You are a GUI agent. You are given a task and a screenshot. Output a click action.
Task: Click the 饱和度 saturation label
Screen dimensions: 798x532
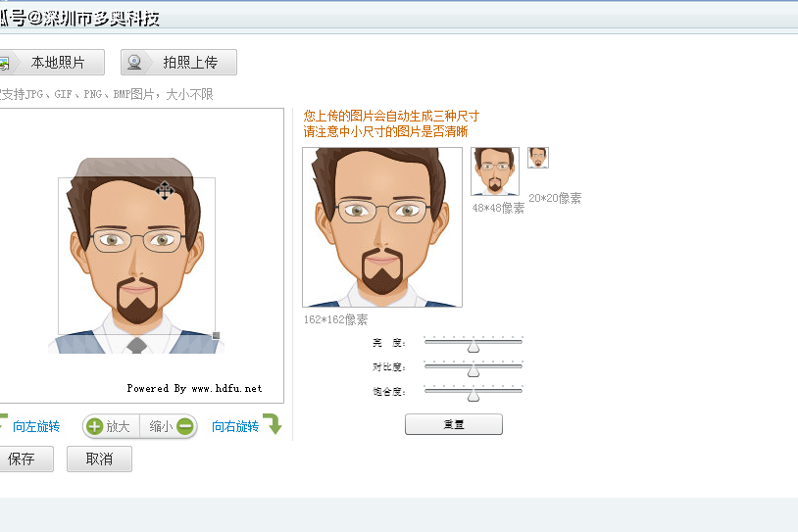click(389, 392)
